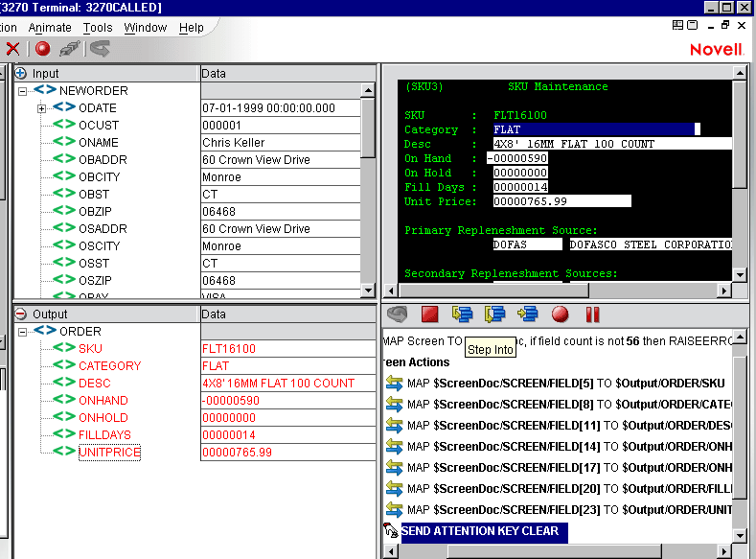Screen dimensions: 756x559
Task: Click the red Stop animation square button
Action: point(430,314)
